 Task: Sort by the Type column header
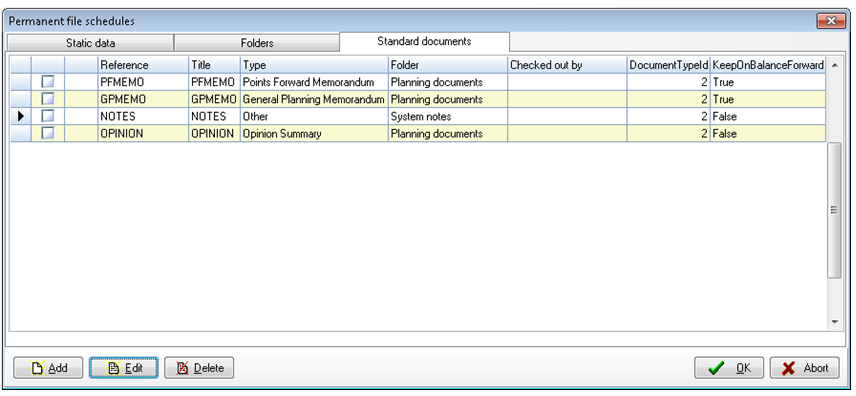(x=314, y=65)
